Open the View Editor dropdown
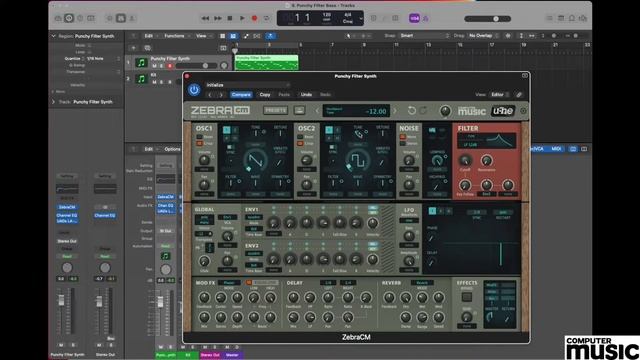Screen dimensions: 640x360 [500, 95]
